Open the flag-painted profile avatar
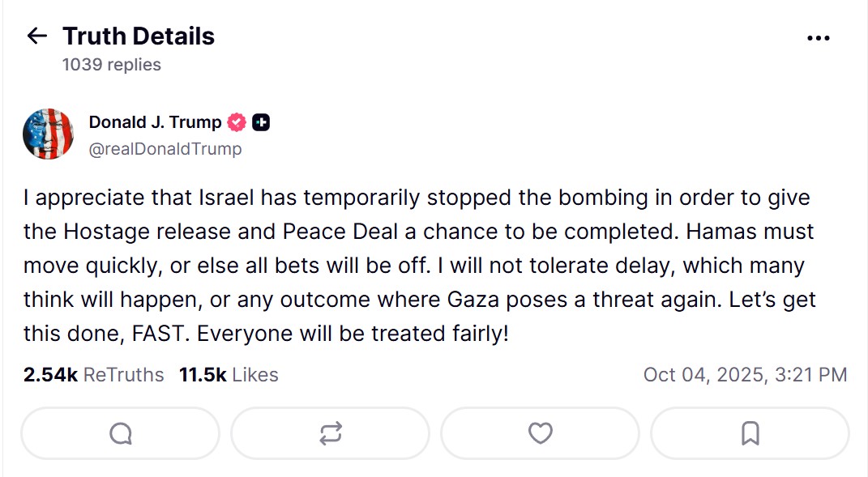The width and height of the screenshot is (868, 477). (48, 134)
